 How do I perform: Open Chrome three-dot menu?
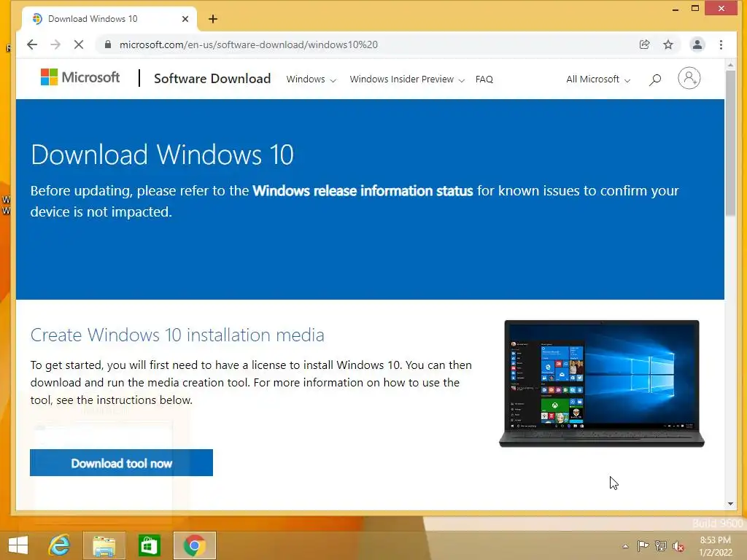(721, 44)
